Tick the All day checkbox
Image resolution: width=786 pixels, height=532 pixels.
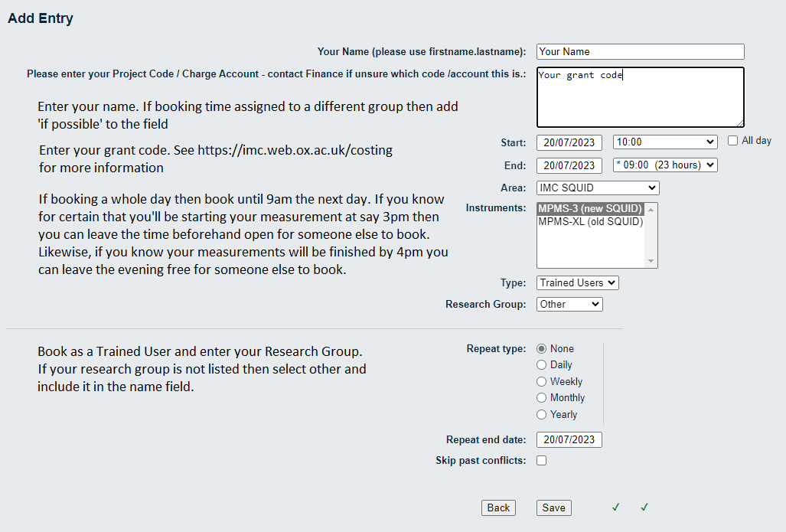[733, 141]
